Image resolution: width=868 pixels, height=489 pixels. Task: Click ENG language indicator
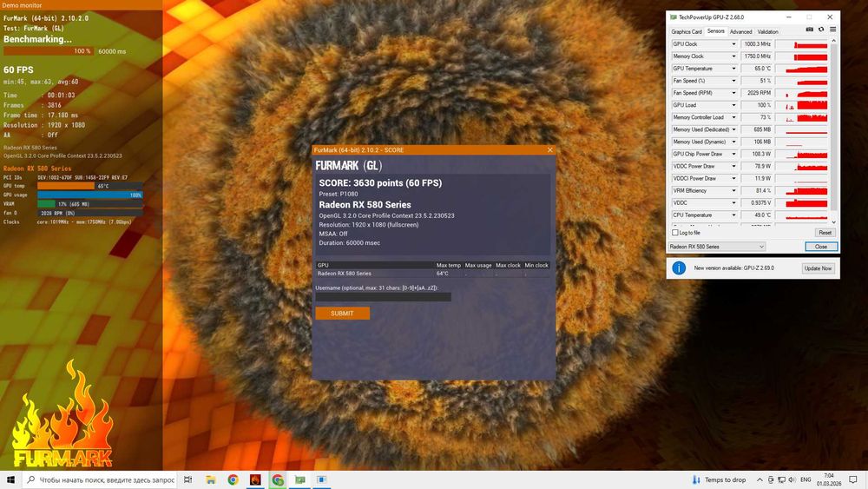(806, 479)
